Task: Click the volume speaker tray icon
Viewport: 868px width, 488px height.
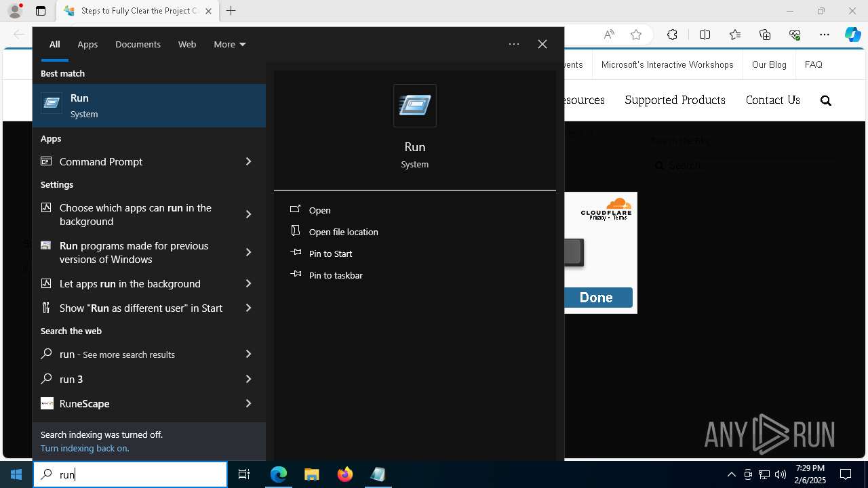Action: click(x=780, y=474)
